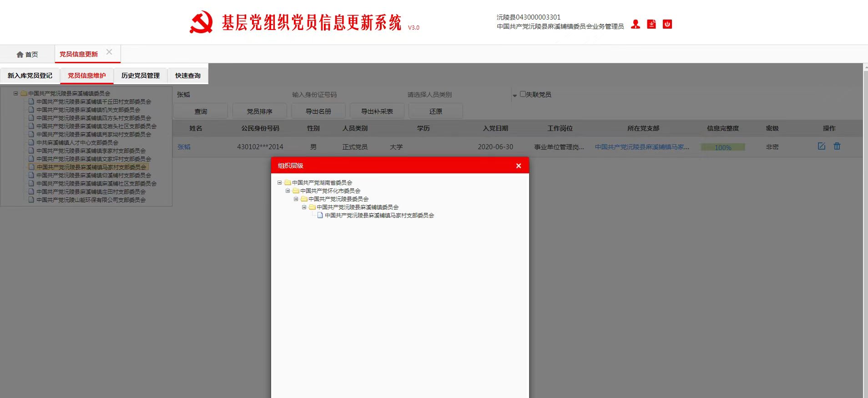The height and width of the screenshot is (398, 868).
Task: Select 沅陵山能环保有限公司支部委员会 in left tree
Action: pos(91,200)
